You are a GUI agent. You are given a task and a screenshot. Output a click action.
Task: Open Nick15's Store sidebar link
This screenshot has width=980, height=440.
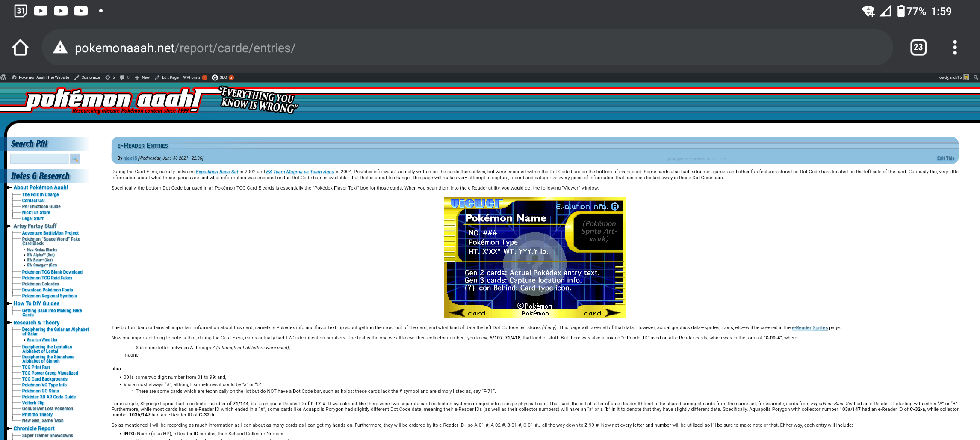click(x=36, y=213)
